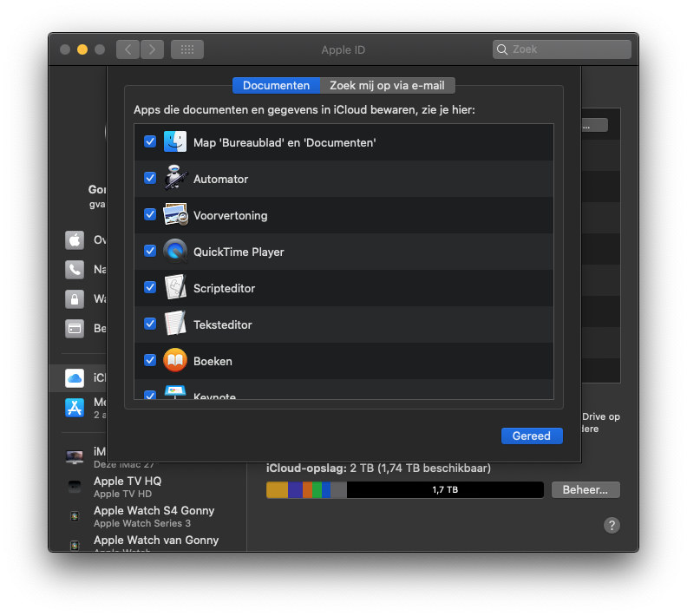Toggle the Keynote checkbox

[x=150, y=395]
